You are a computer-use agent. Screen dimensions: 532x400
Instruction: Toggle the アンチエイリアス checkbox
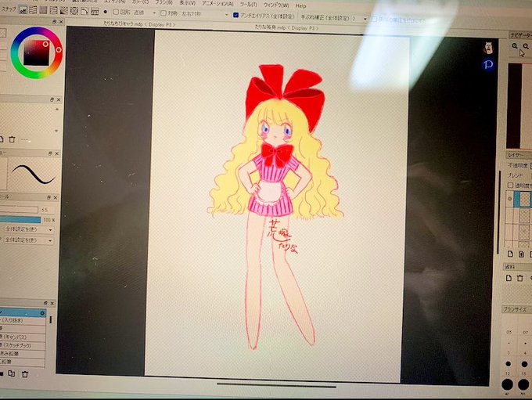236,16
